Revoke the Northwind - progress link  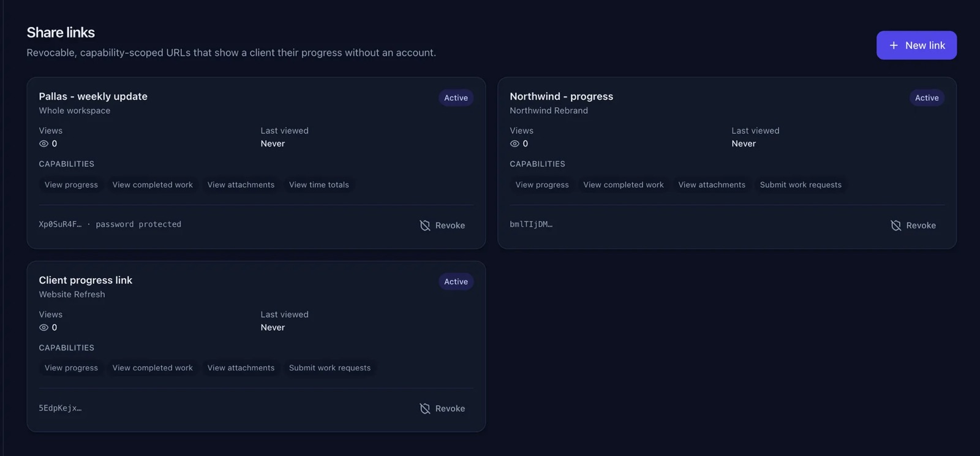coord(913,226)
